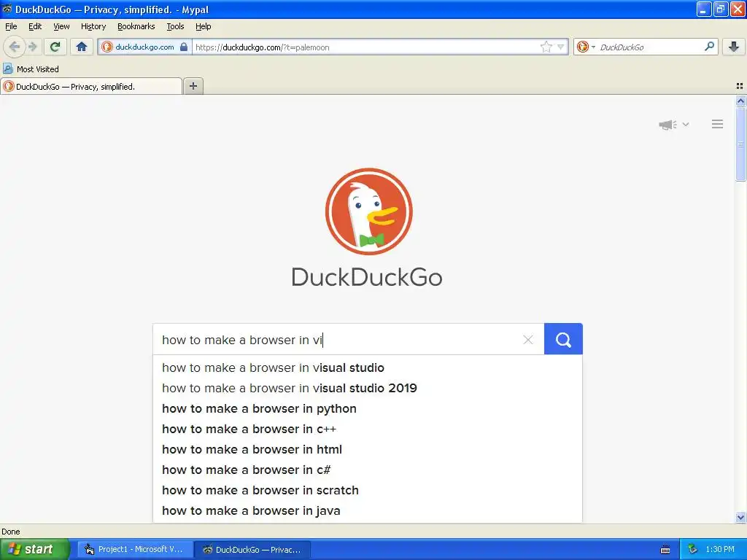This screenshot has width=747, height=560.
Task: Click the vertical scrollbar thumb
Action: coord(740,144)
